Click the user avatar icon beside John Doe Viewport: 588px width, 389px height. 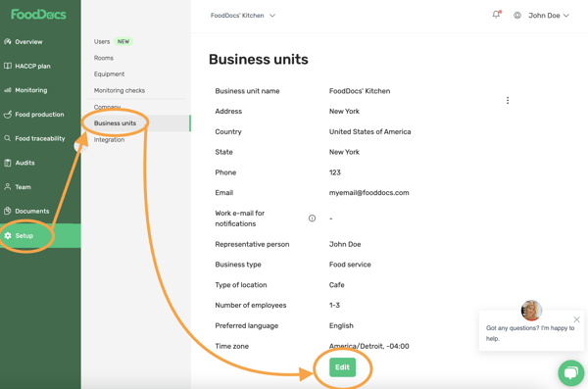(517, 16)
